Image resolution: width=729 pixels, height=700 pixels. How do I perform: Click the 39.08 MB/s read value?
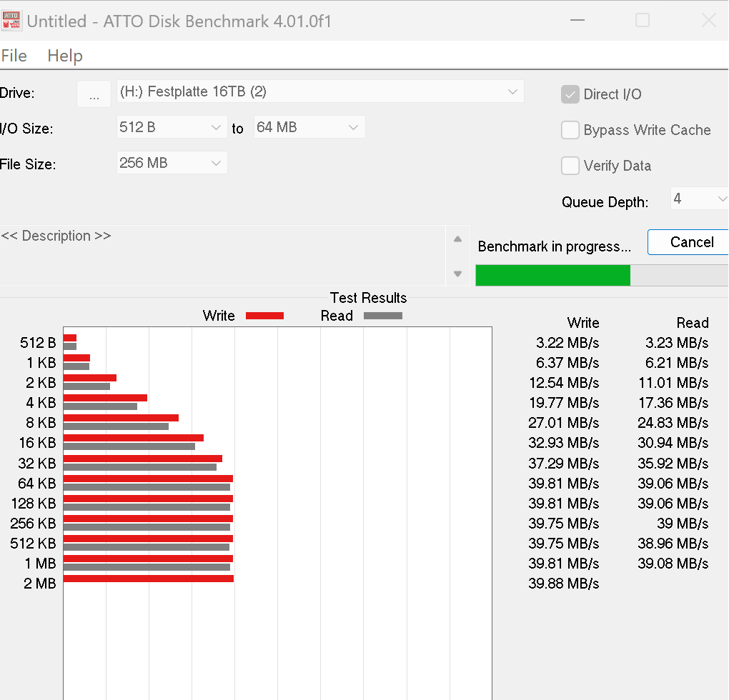(673, 563)
